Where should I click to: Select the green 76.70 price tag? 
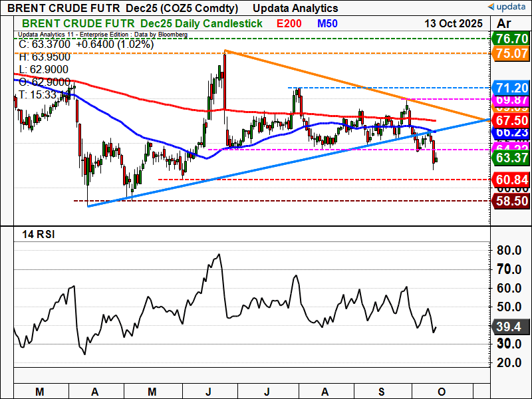pos(510,38)
